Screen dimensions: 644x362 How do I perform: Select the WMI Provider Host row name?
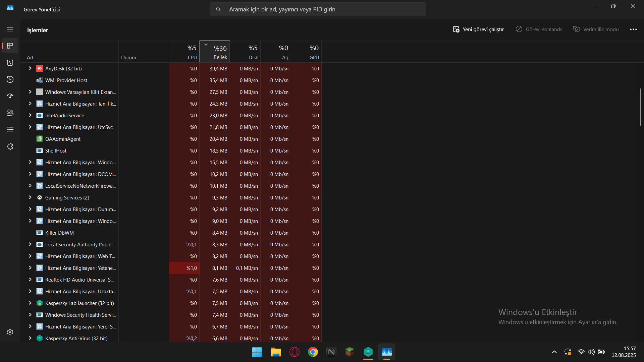(66, 80)
